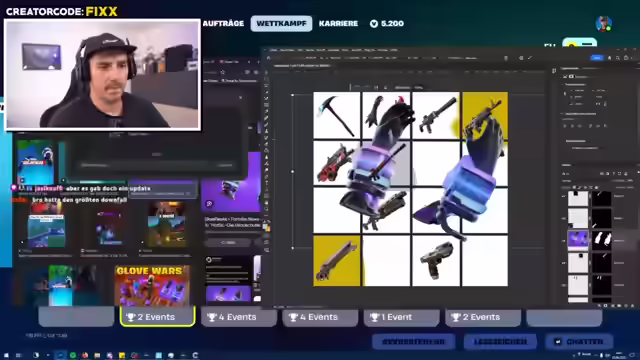This screenshot has height=360, width=640.
Task: Toggle visibility of the purple glove layer
Action: pyautogui.click(x=564, y=240)
